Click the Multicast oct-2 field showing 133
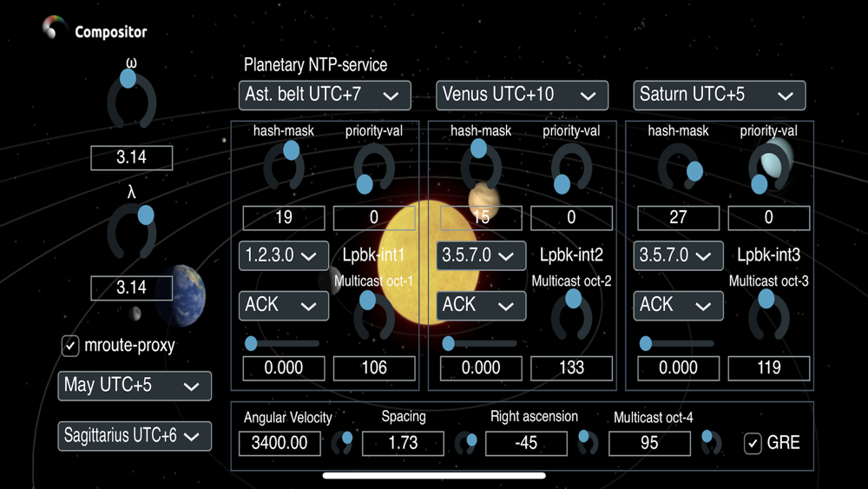 [571, 368]
